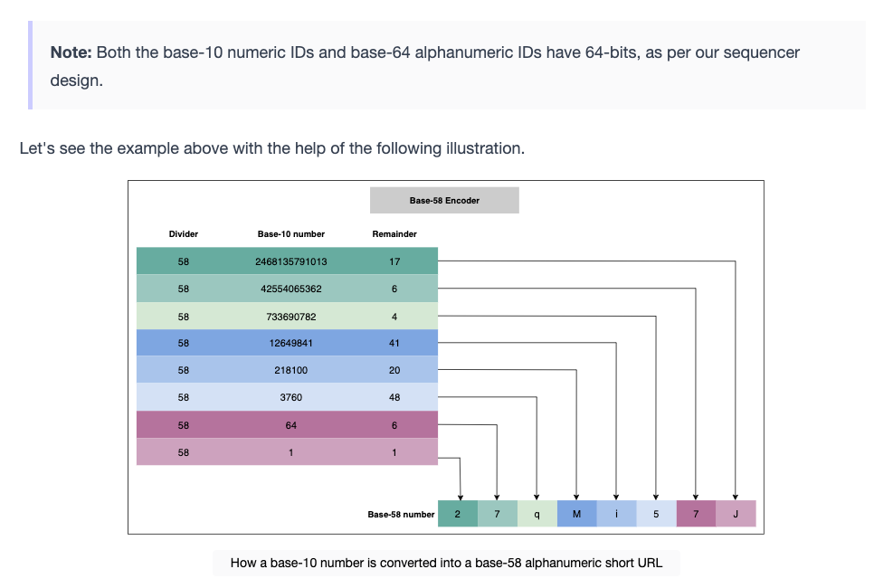Click the "5" cell in the Base-58 number
The height and width of the screenshot is (588, 893).
(x=656, y=514)
